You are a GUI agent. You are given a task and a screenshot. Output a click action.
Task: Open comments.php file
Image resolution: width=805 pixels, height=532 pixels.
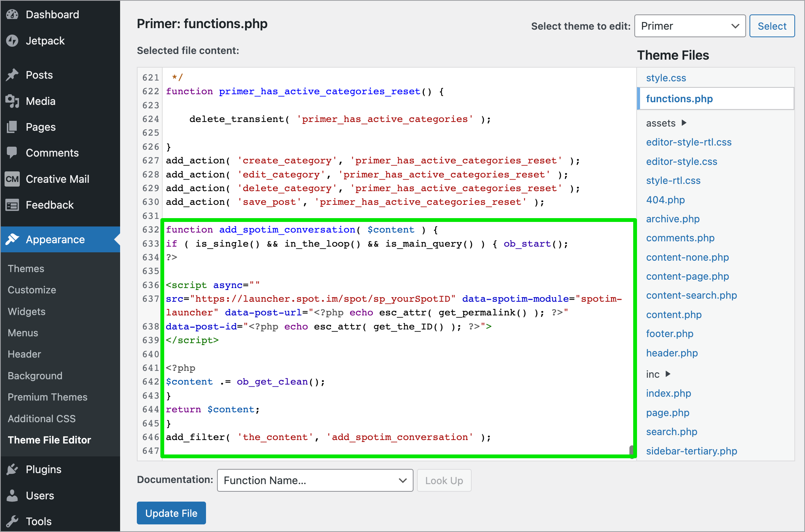coord(680,238)
